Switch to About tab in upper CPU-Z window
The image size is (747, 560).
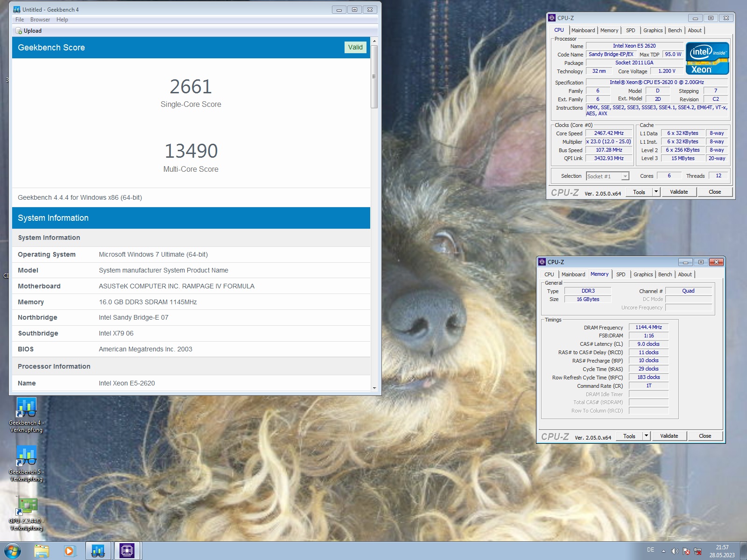(x=695, y=30)
